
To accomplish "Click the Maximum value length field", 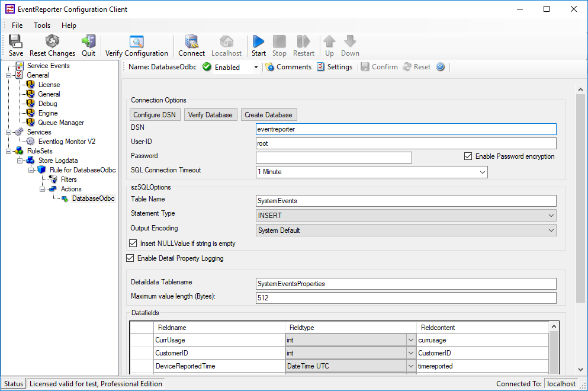I will [406, 298].
